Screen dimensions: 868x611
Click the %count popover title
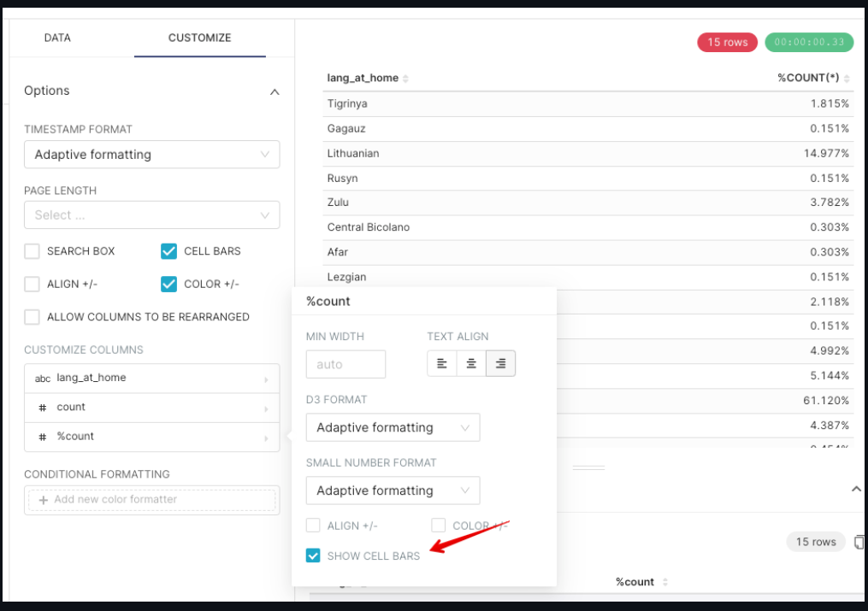pos(328,302)
